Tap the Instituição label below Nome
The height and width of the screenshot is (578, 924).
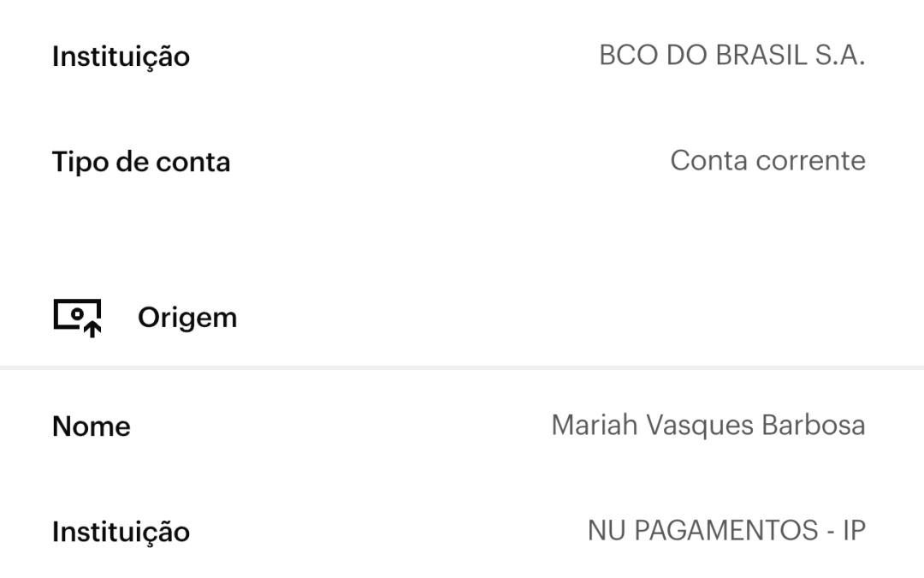click(x=121, y=532)
